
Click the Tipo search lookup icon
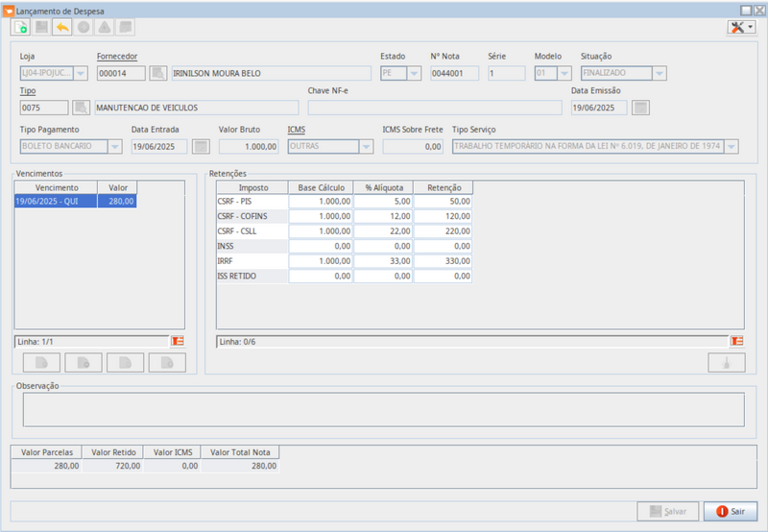coord(81,108)
